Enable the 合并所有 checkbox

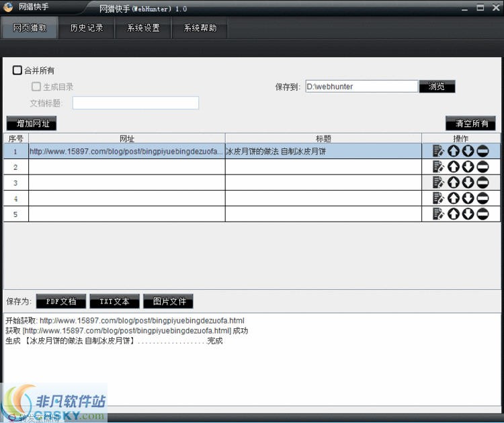point(17,70)
